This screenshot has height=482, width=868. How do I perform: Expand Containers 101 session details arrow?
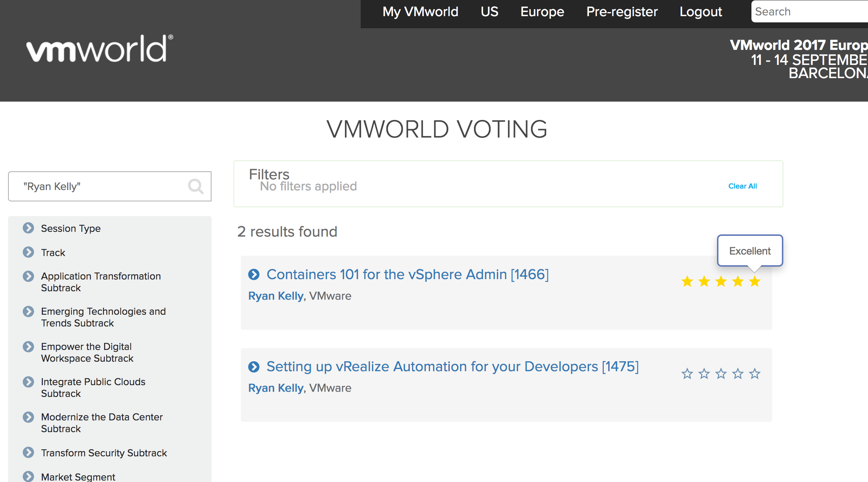254,274
